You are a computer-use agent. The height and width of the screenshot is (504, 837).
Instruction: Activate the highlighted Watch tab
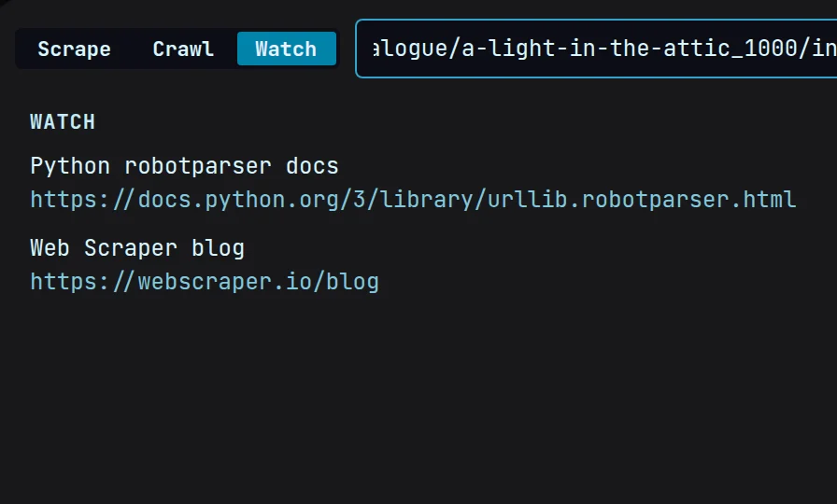coord(287,49)
